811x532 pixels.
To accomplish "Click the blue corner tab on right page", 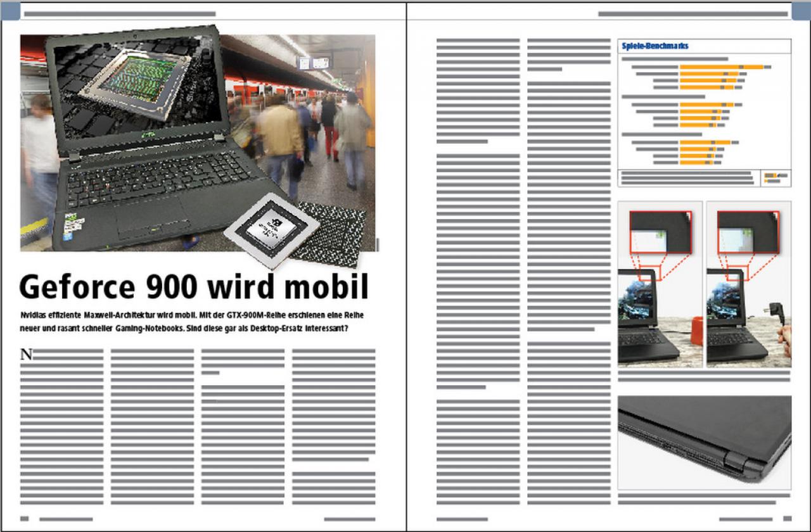I will point(801,11).
